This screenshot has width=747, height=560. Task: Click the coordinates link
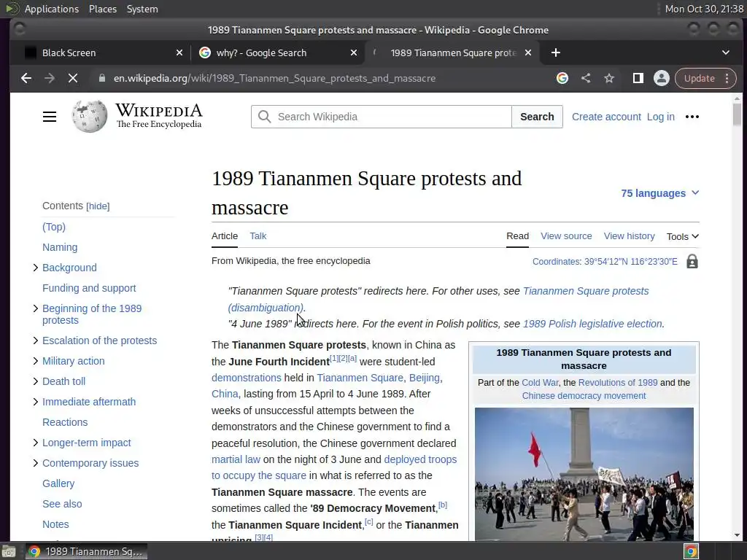(x=605, y=262)
